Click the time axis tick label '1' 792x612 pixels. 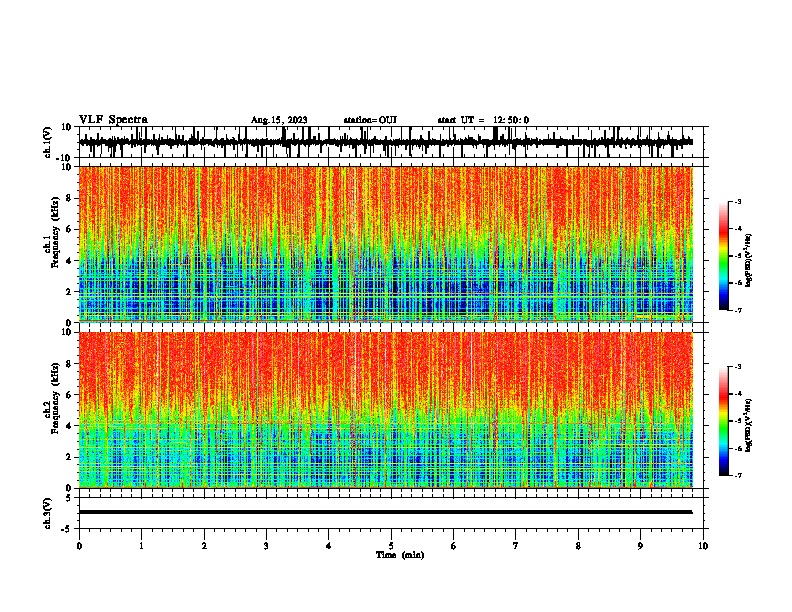coord(141,546)
